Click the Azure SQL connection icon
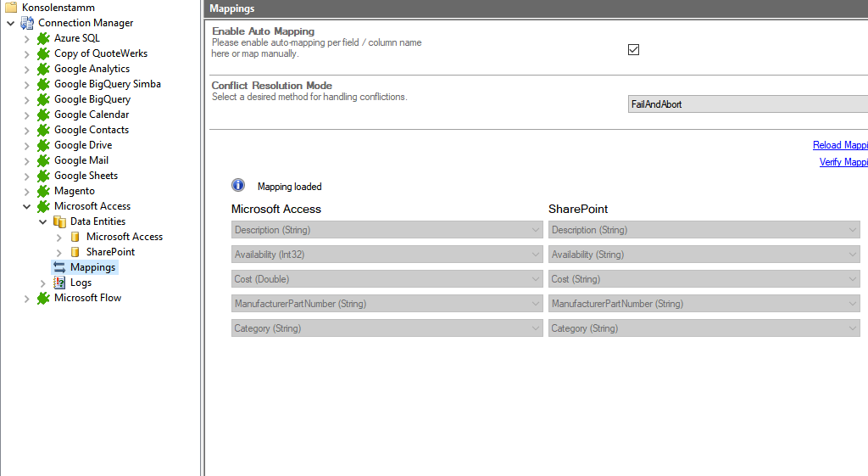The image size is (868, 476). (43, 38)
